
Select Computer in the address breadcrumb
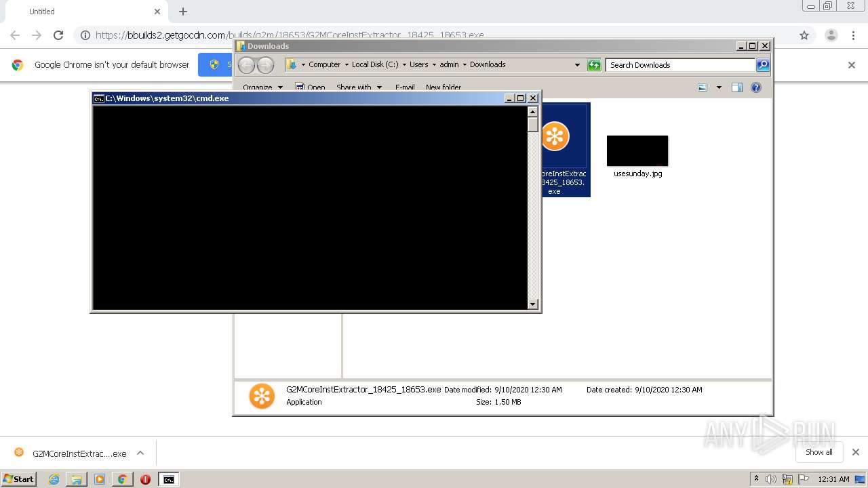(x=324, y=65)
